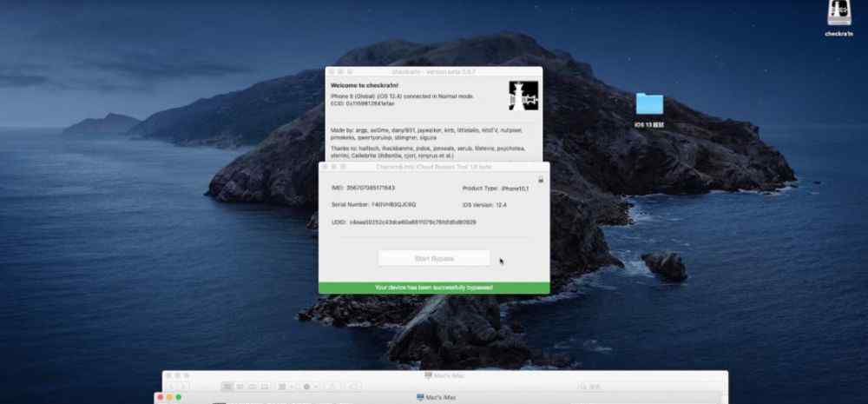Screen dimensions: 868x404
Task: Click the iPhone 8 connected in Normal mode line
Action: 402,96
